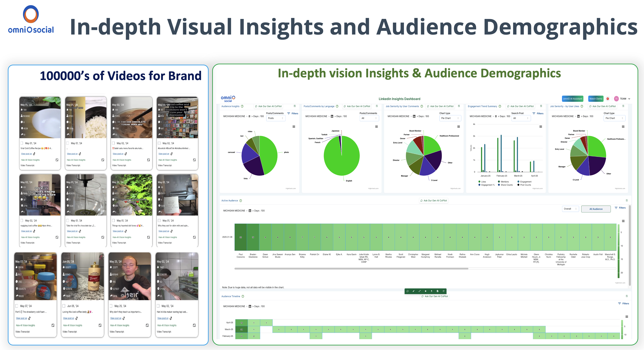
Task: Click the refresh icon in green toolbar
Action: click(x=444, y=291)
